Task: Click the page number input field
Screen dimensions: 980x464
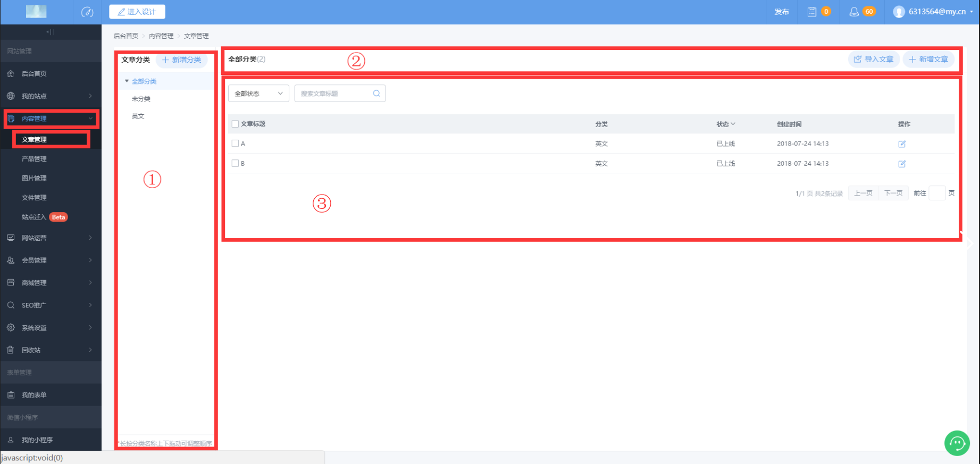Action: [x=937, y=193]
